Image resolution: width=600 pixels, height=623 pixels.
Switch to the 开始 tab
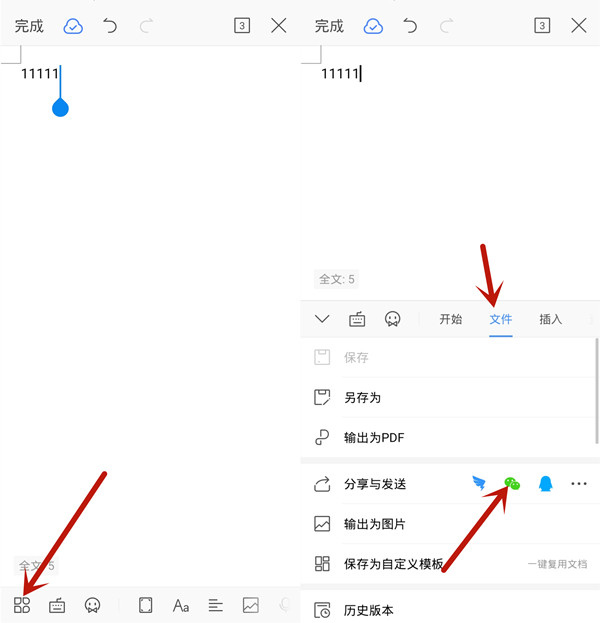click(x=450, y=320)
